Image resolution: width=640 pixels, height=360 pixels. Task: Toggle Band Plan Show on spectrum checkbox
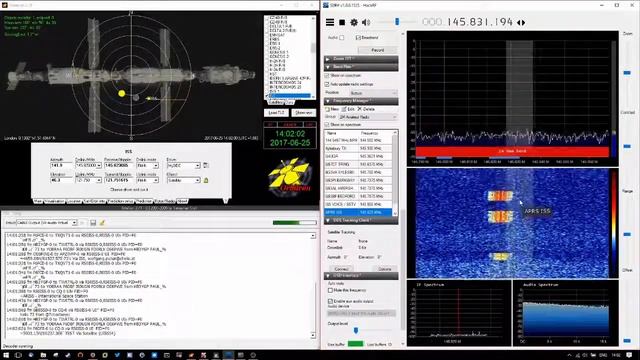tap(327, 76)
